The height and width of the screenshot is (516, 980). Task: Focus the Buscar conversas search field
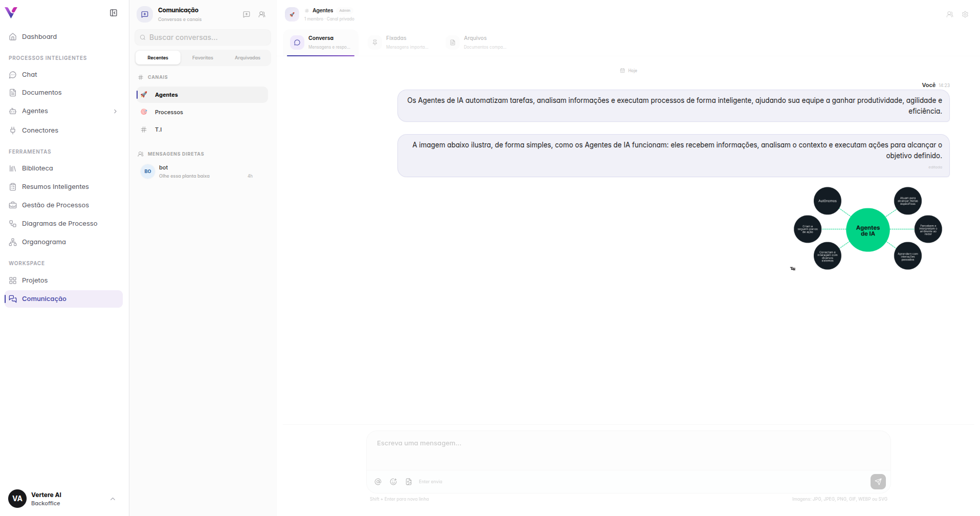pyautogui.click(x=203, y=37)
